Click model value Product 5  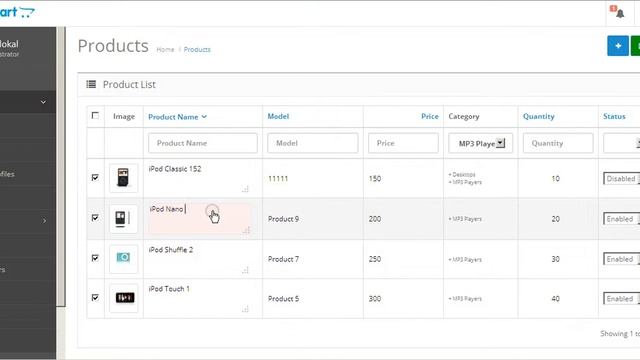point(283,298)
